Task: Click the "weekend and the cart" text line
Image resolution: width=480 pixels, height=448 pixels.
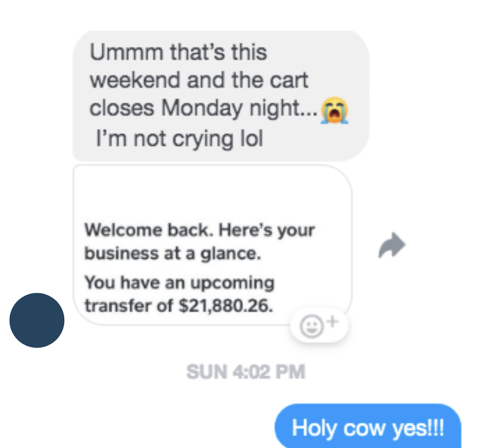Action: [199, 80]
